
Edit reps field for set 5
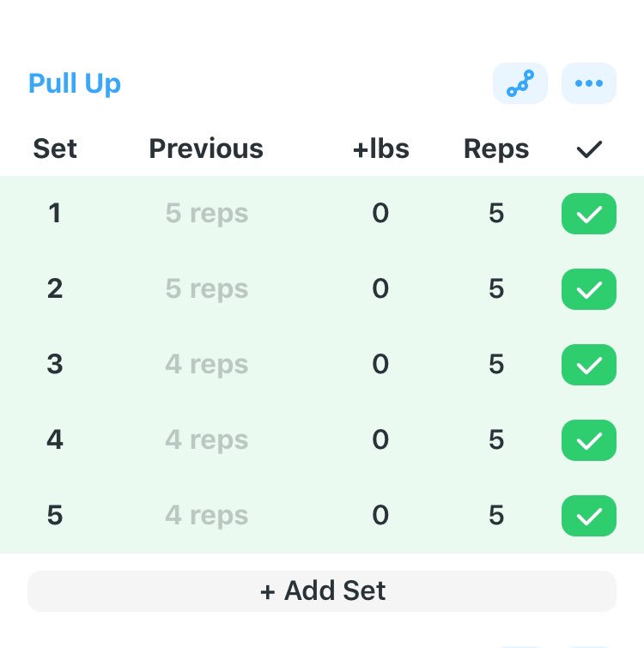(x=496, y=516)
